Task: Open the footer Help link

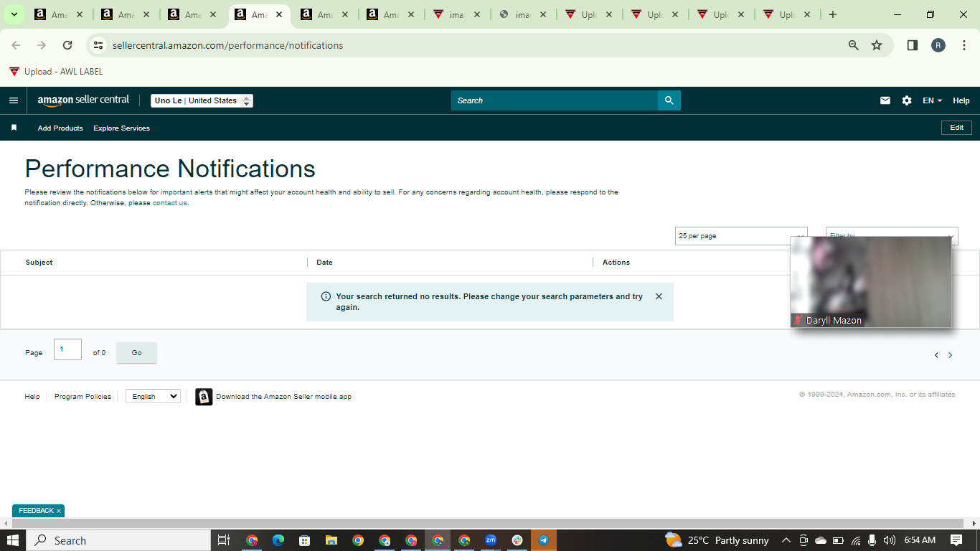Action: pos(32,397)
